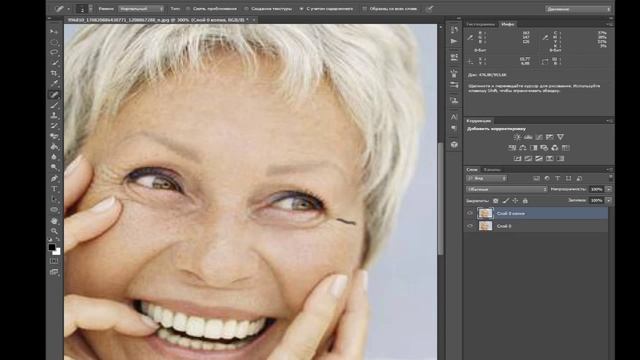Toggle Quick Mask mode icon
The image size is (640, 360).
point(54,261)
